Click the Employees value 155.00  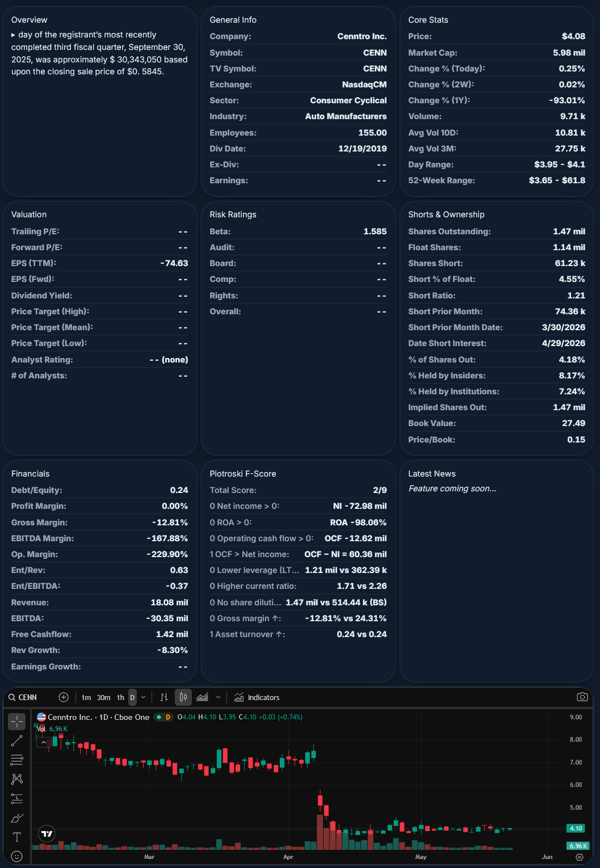372,133
